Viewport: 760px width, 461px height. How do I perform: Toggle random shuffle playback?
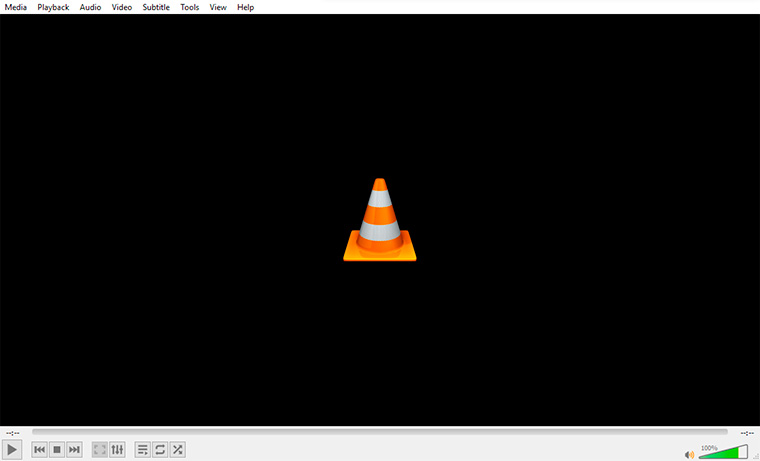(x=177, y=450)
